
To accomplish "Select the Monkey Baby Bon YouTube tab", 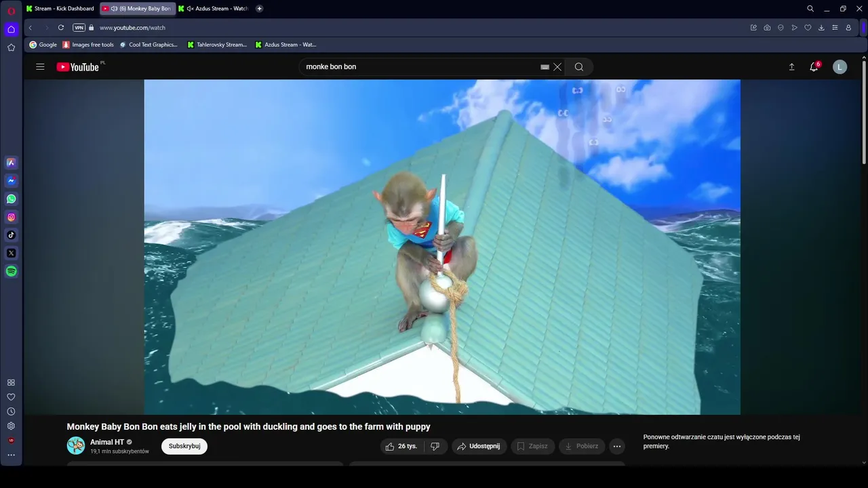I will 138,9.
